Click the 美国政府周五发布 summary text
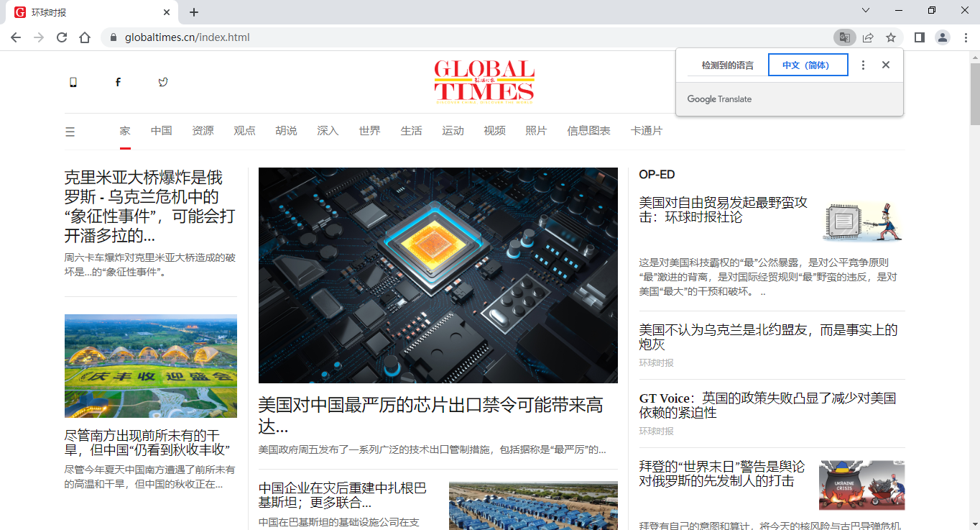 tap(433, 450)
